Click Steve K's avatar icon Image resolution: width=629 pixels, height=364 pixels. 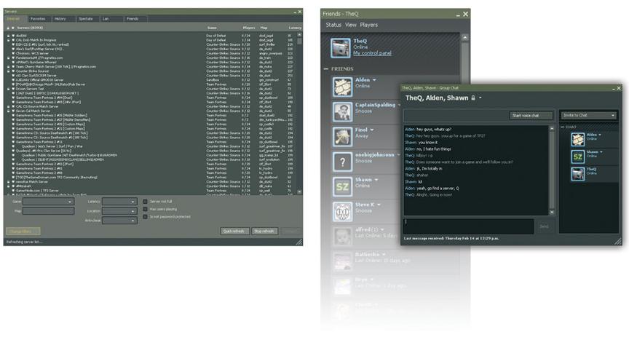(x=343, y=212)
